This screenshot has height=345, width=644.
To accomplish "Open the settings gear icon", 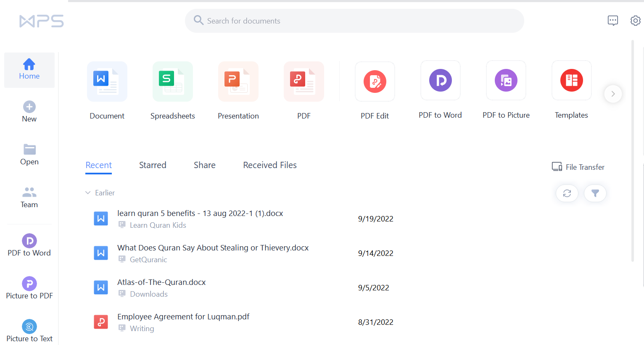I will coord(635,21).
